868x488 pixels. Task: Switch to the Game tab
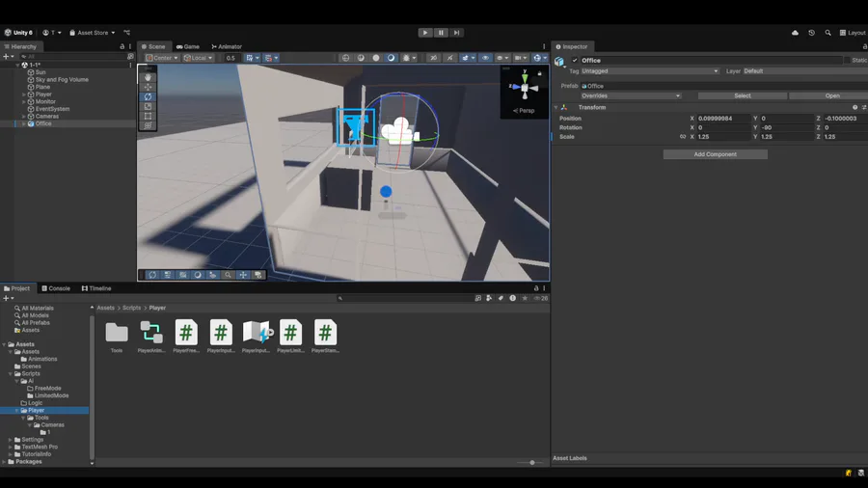[188, 46]
